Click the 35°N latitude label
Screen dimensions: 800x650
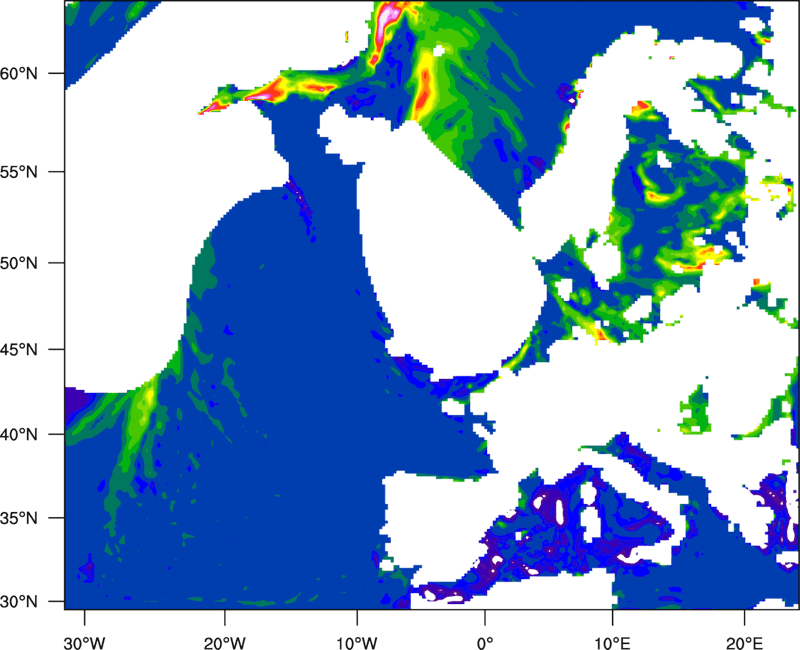click(x=19, y=518)
